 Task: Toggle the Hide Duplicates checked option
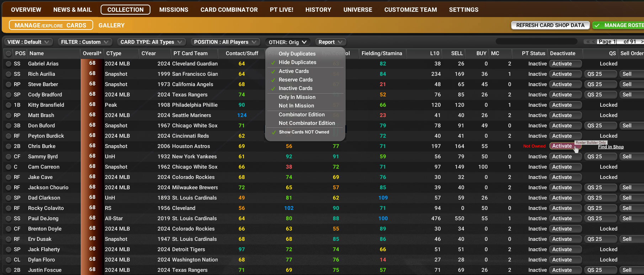[297, 62]
